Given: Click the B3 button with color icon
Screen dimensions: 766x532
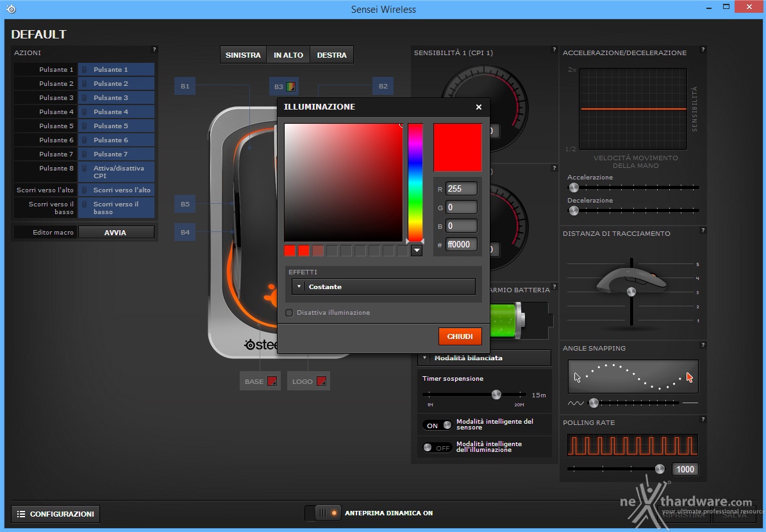Looking at the screenshot, I should (x=284, y=87).
